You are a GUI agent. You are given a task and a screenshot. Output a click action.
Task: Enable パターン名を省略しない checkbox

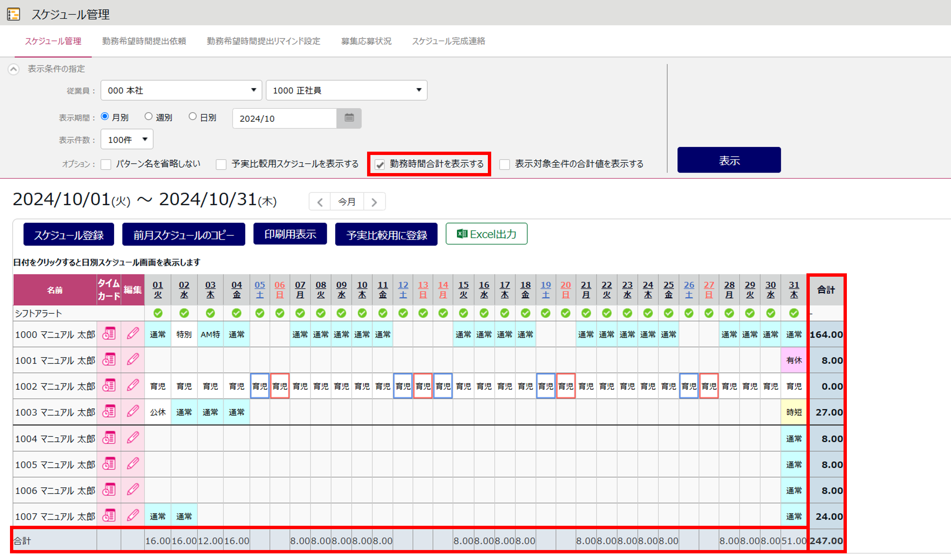(x=106, y=164)
